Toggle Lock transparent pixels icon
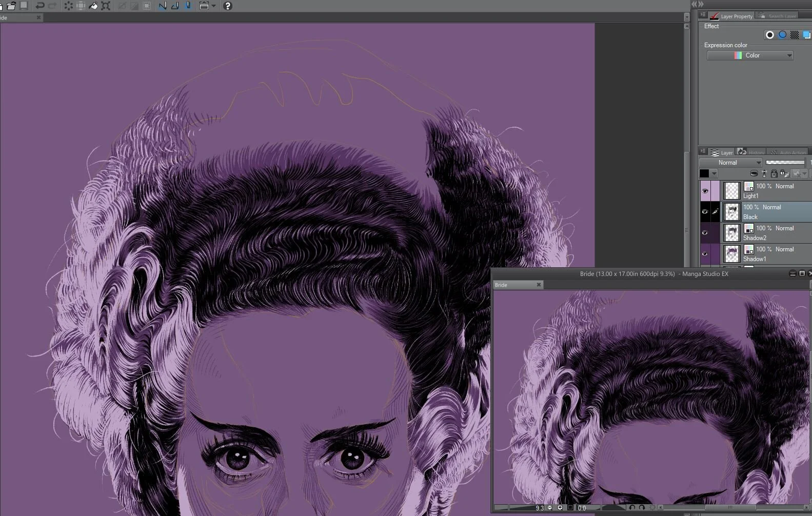 (x=784, y=173)
